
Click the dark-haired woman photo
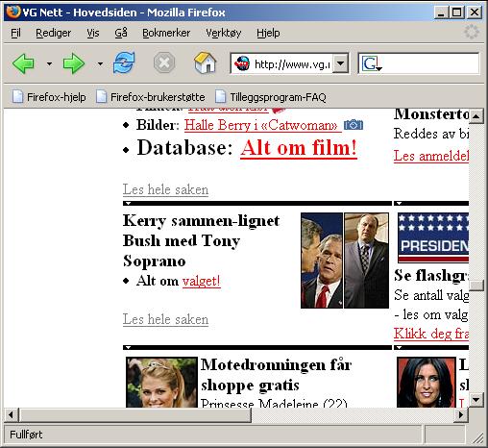[426, 383]
